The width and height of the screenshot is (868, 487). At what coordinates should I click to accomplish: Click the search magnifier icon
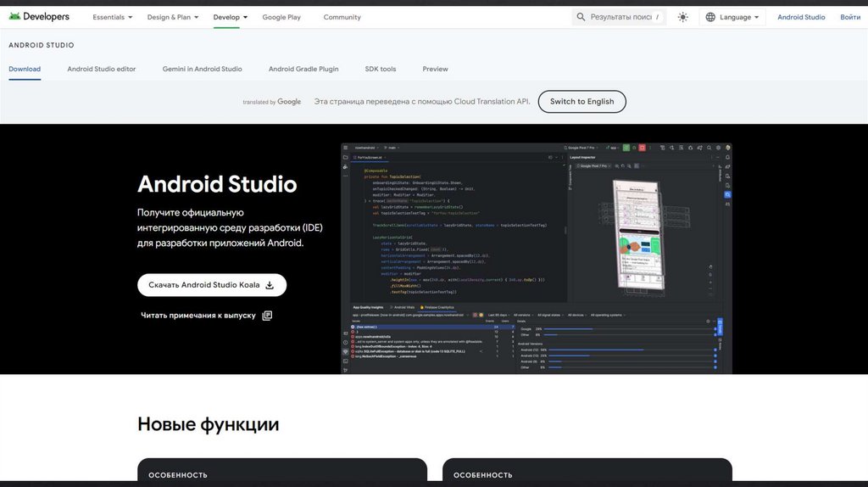(x=581, y=17)
